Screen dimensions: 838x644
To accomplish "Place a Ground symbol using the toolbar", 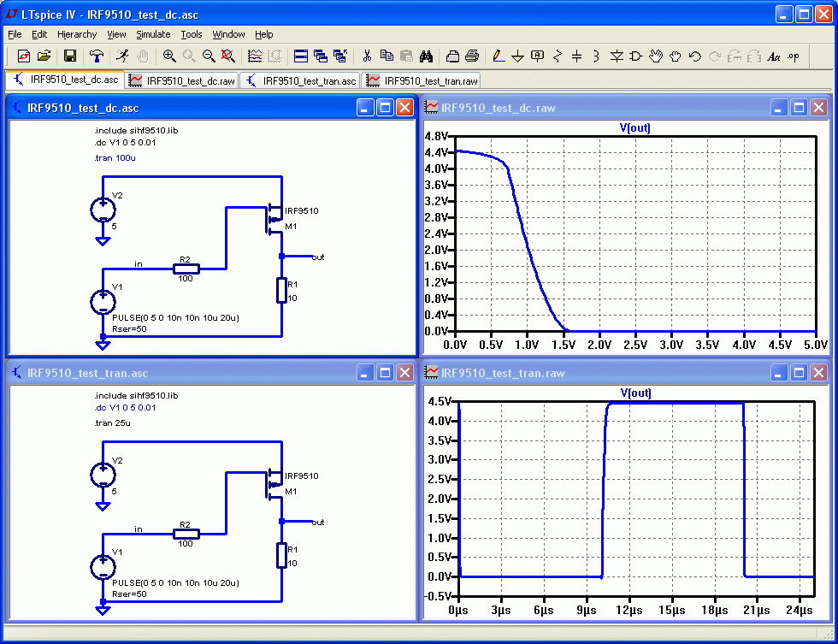I will coord(517,56).
